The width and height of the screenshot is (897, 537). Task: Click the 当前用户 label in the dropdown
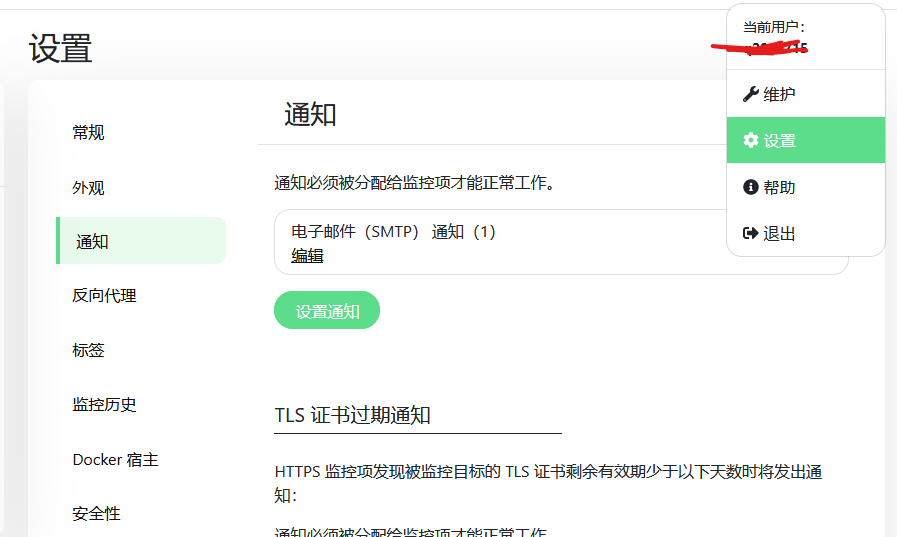tap(773, 27)
